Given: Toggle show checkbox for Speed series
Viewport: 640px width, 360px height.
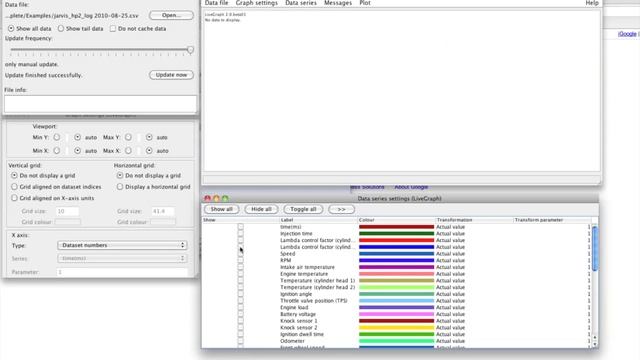Looking at the screenshot, I should coord(240,253).
